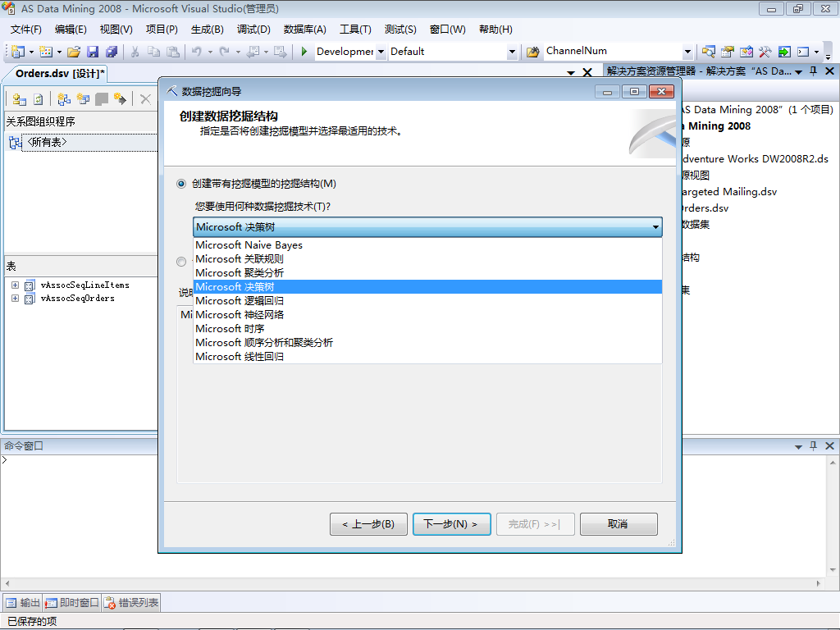Viewport: 840px width, 630px height.
Task: Choose Microsoft 时序 from list
Action: pyautogui.click(x=427, y=328)
